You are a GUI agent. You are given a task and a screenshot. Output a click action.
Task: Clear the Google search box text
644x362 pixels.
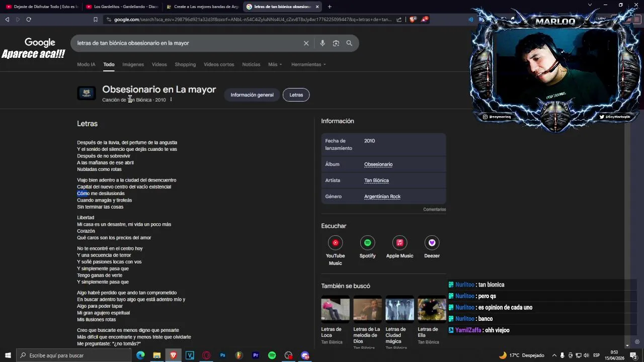click(x=306, y=43)
